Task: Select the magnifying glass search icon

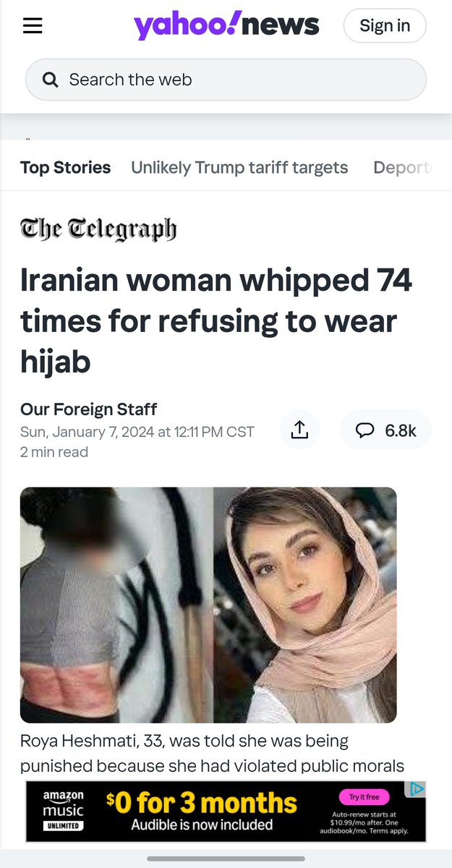Action: (50, 80)
